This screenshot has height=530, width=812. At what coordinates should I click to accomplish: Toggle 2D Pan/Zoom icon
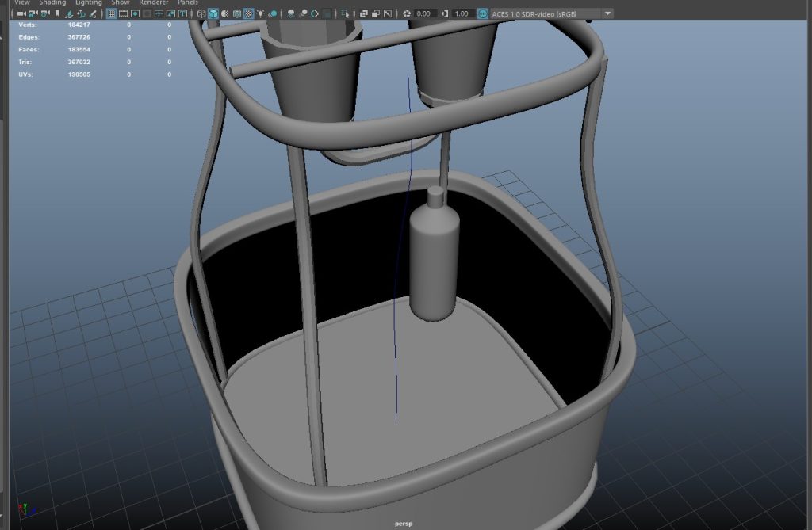pyautogui.click(x=81, y=14)
